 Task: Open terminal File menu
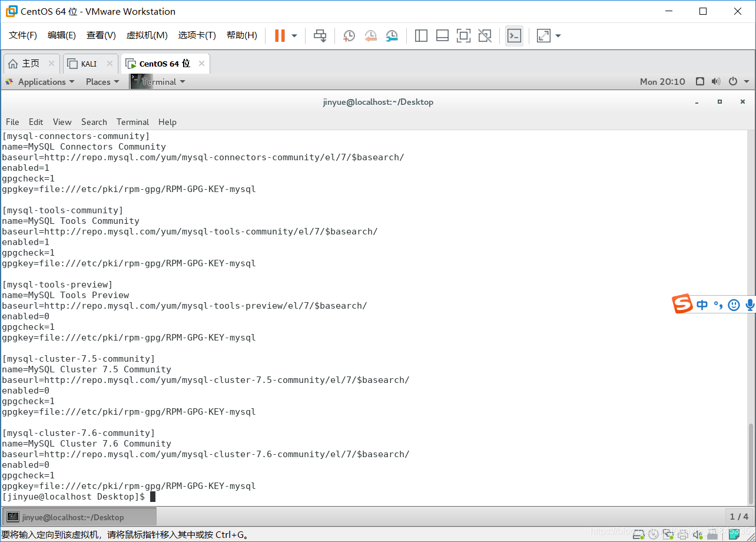[12, 122]
